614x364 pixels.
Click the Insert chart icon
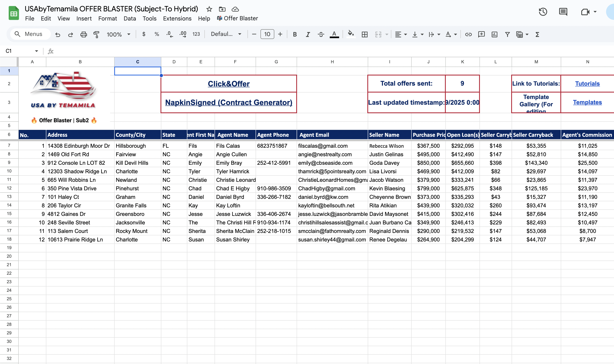click(x=494, y=34)
